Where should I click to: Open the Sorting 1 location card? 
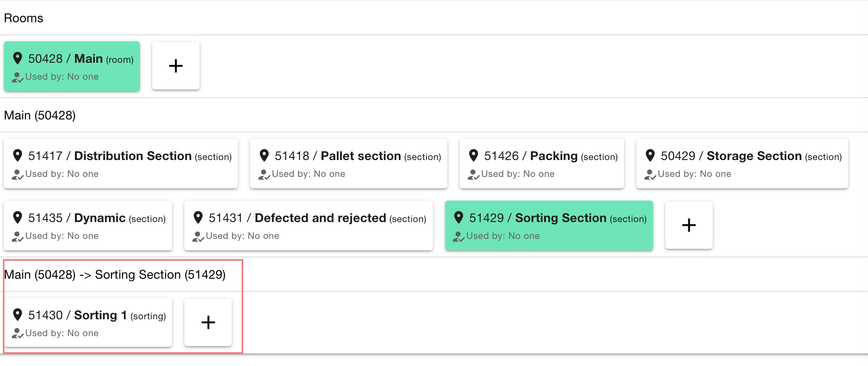tap(88, 323)
